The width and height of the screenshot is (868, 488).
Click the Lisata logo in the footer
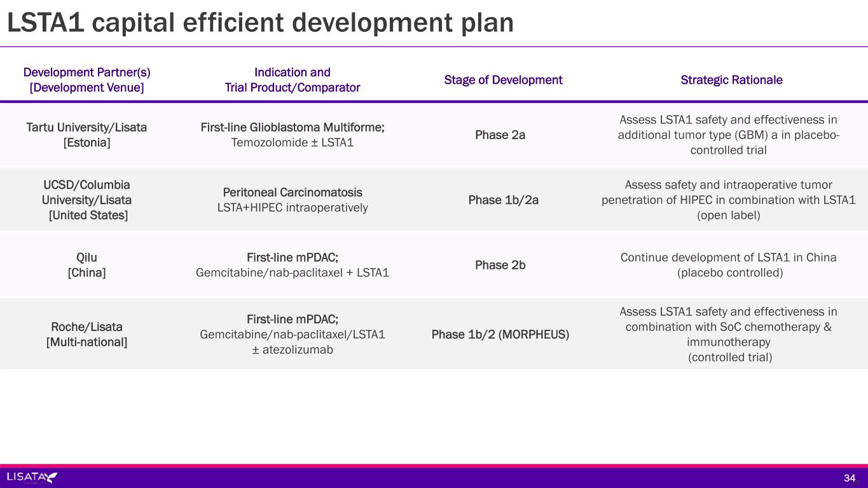[32, 477]
